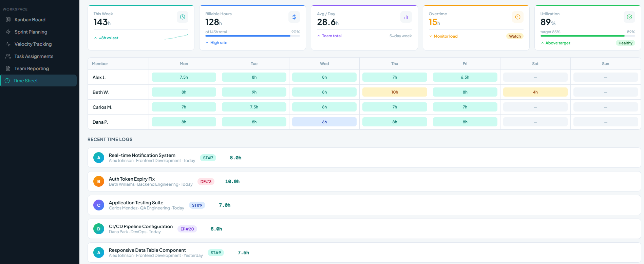
Task: Click the Sprint Planning lightning icon
Action: [8, 32]
